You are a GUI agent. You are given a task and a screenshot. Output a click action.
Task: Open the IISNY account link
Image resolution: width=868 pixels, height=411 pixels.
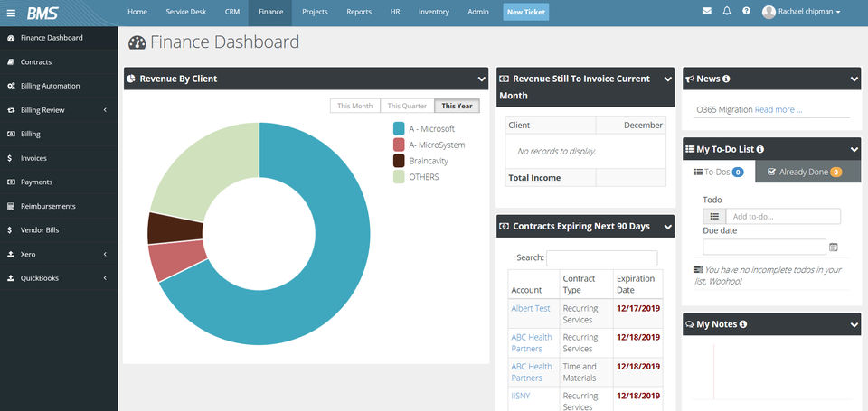click(x=521, y=396)
